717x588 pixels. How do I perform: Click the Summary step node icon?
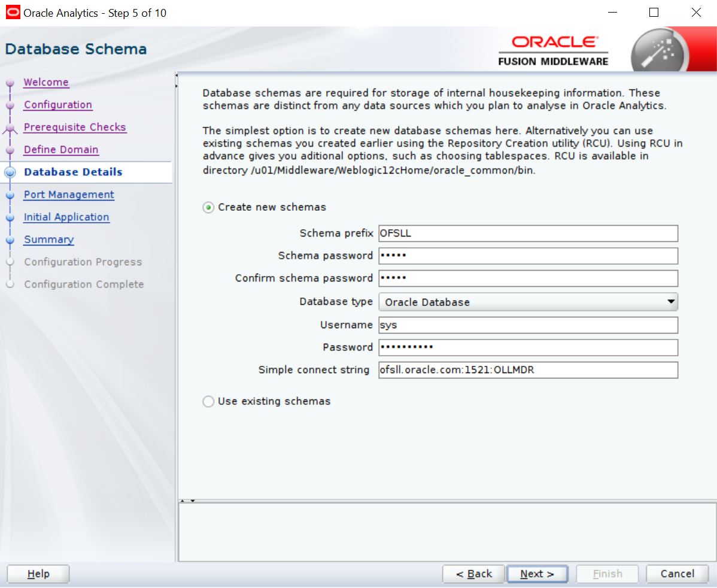(x=10, y=240)
